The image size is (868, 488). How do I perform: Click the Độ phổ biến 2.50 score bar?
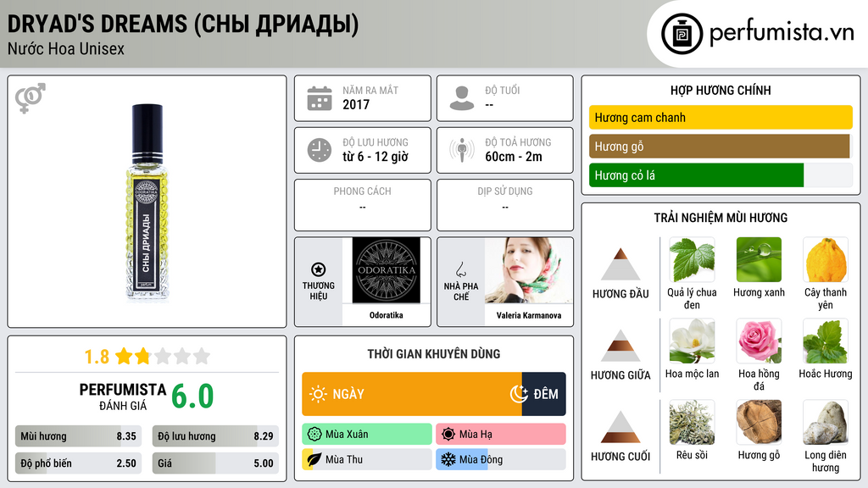click(78, 463)
